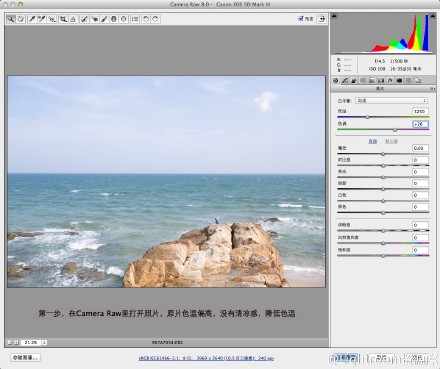
Task: Toggle shadow clipping warning on histogram
Action: (x=334, y=16)
